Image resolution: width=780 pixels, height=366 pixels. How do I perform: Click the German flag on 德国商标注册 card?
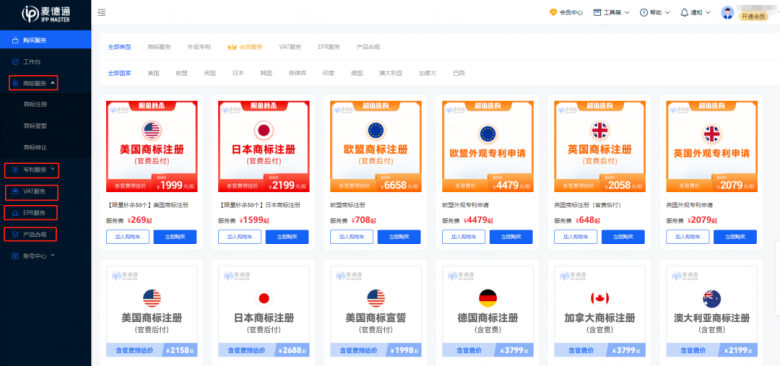(x=488, y=298)
